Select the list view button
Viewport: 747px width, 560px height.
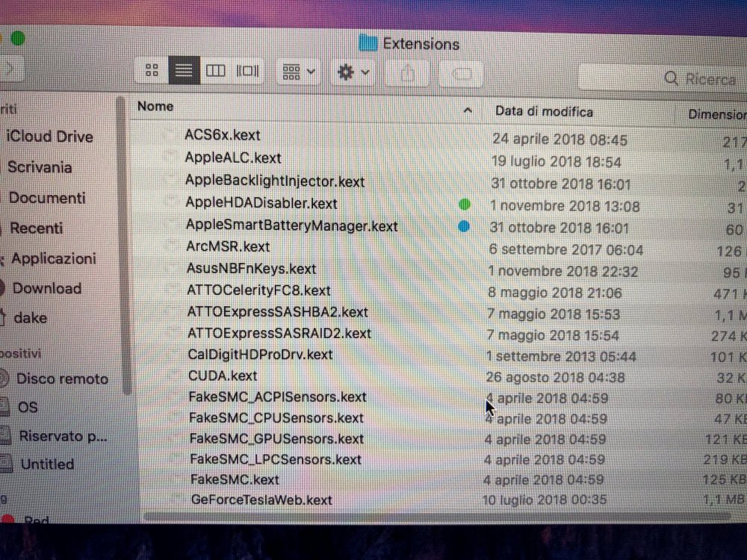click(x=184, y=71)
